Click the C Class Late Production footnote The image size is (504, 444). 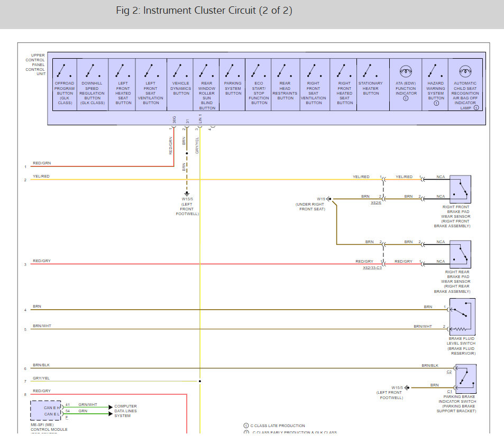pyautogui.click(x=274, y=425)
